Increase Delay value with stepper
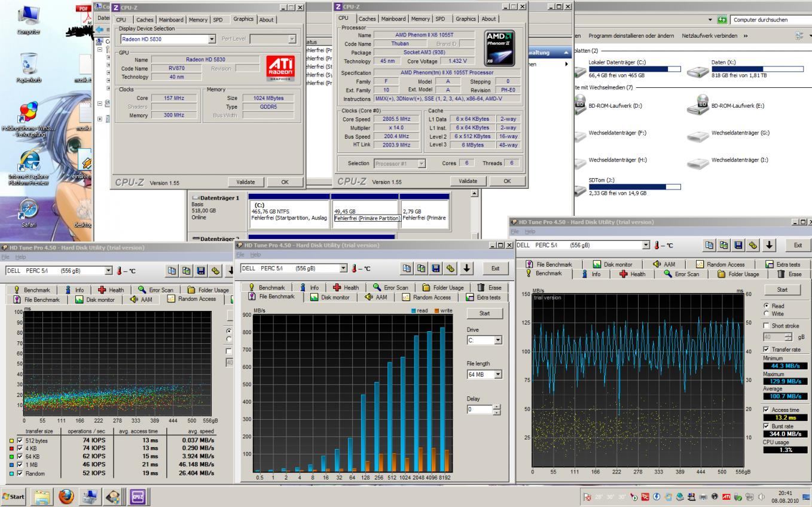 (497, 407)
